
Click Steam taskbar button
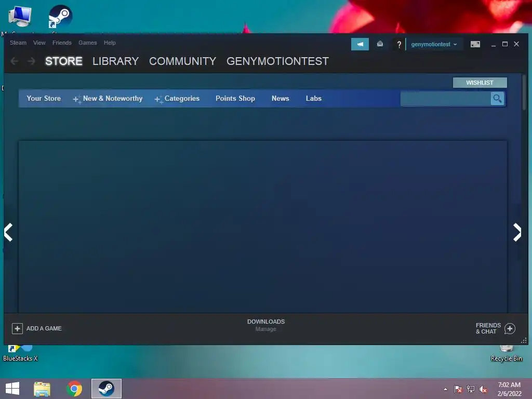point(106,389)
